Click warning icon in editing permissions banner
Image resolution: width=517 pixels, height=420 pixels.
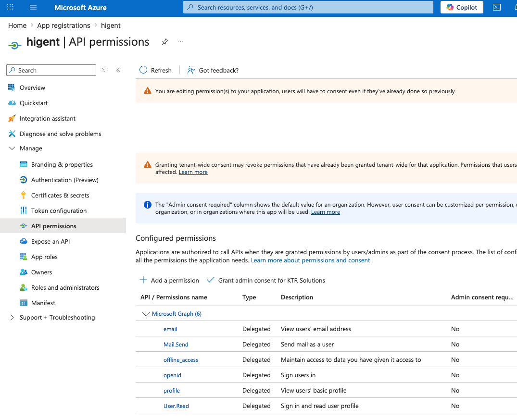147,91
